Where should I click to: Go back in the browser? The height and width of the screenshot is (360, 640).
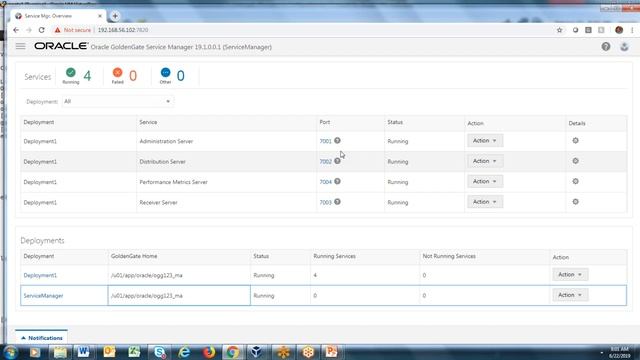tap(16, 30)
